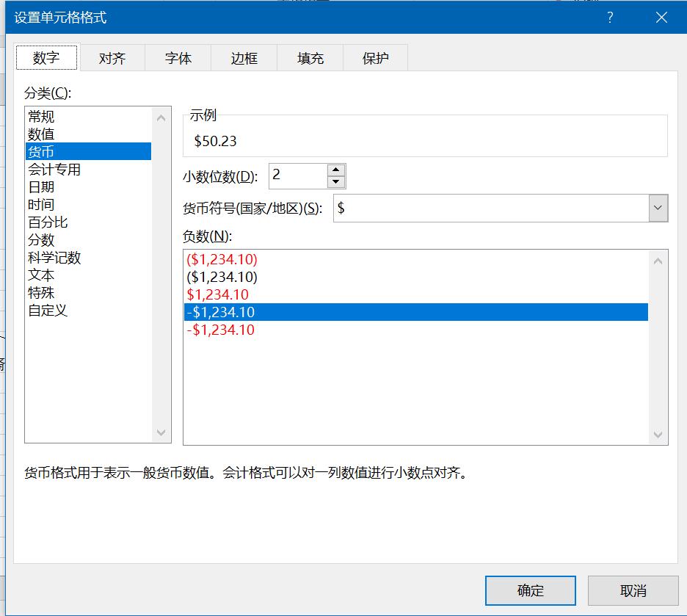Open the 填充 (Fill) tab
Image resolution: width=687 pixels, height=616 pixels.
(310, 57)
